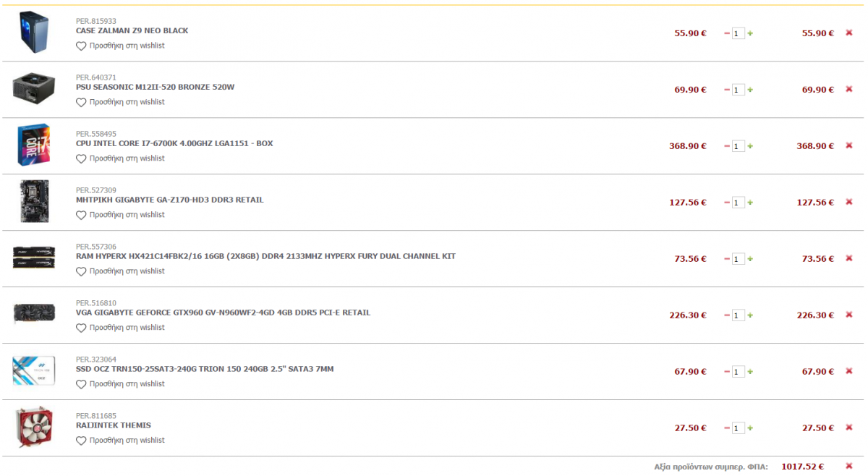Remove Gigabyte GTX960 from cart
This screenshot has height=476, width=868.
(x=849, y=315)
